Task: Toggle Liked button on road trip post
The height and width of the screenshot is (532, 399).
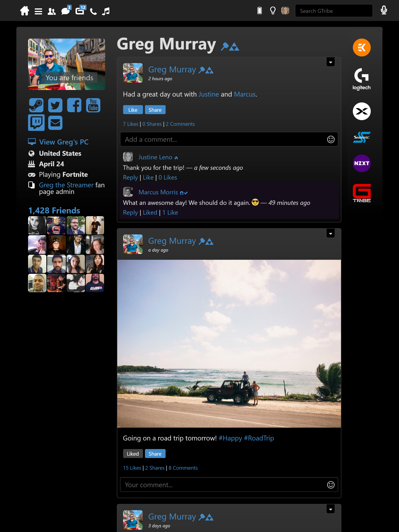Action: click(133, 454)
